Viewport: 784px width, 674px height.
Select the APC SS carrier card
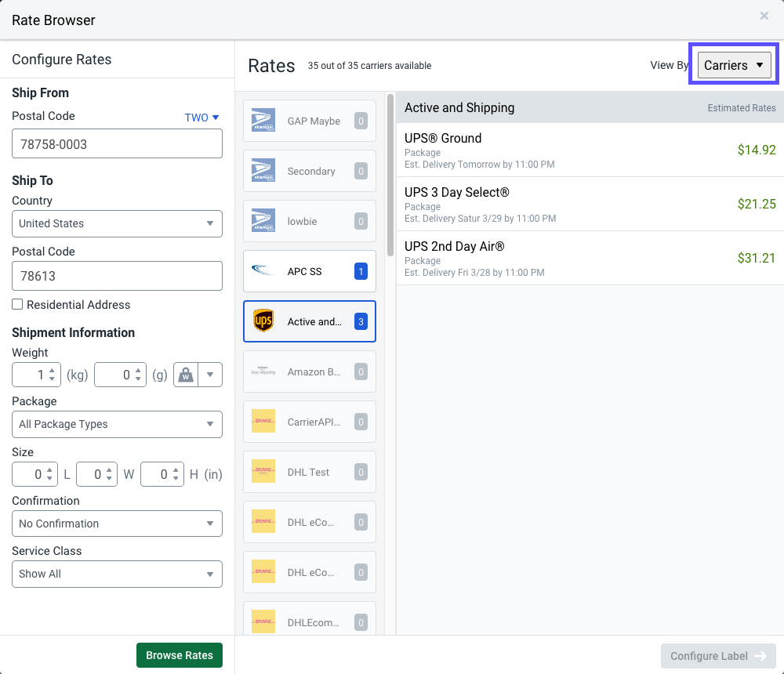coord(310,271)
